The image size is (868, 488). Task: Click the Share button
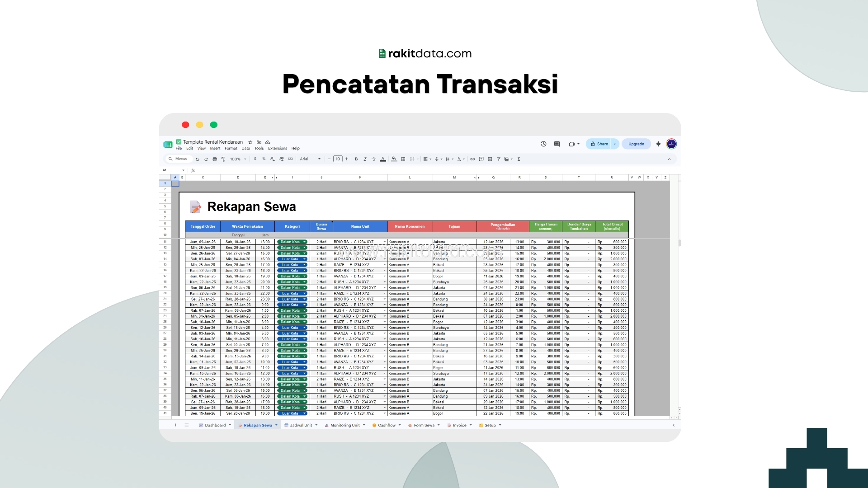point(599,144)
